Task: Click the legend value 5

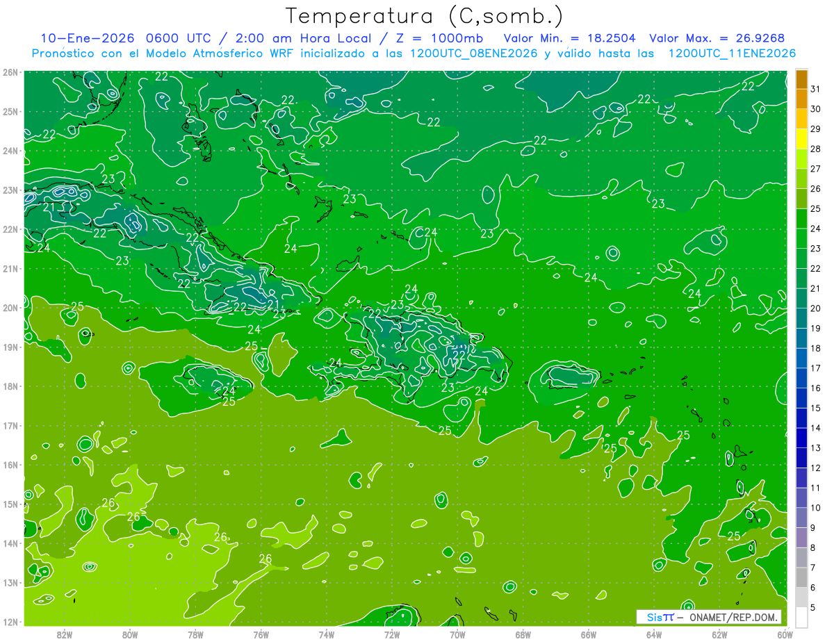Action: click(813, 607)
